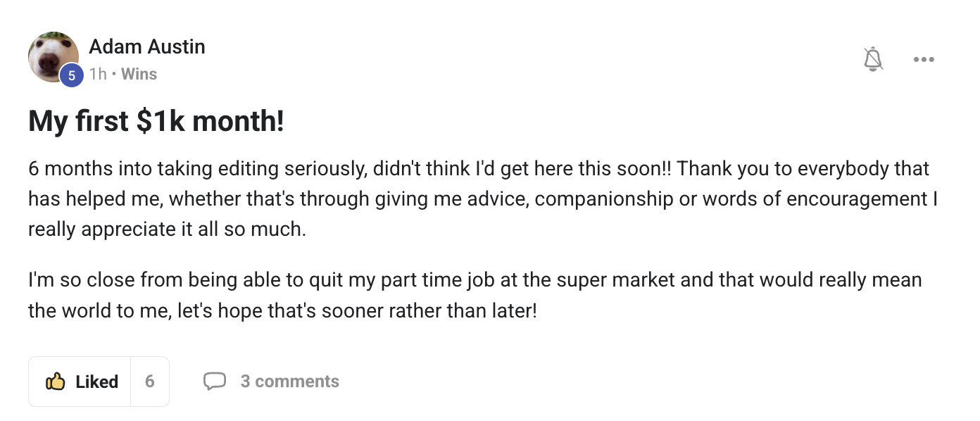Click the 1h post timestamp
980x421 pixels.
97,74
